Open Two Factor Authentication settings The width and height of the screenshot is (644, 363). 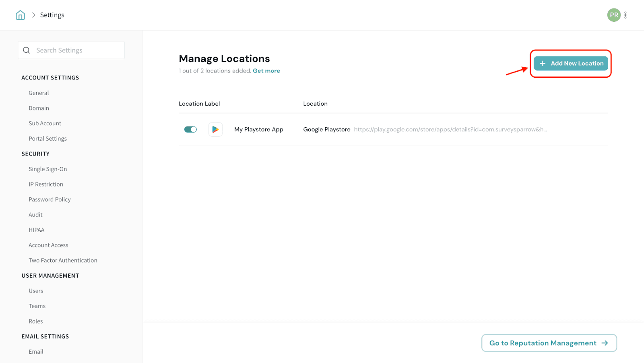click(63, 261)
